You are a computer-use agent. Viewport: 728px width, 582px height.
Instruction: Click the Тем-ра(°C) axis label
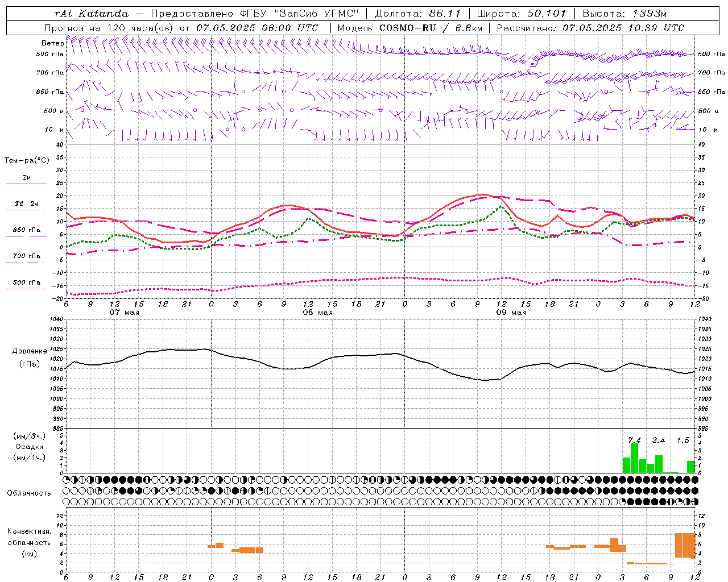point(27,161)
